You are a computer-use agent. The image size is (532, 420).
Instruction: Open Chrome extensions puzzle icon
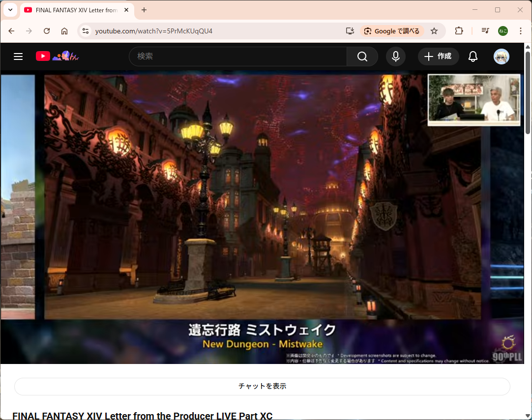(459, 31)
